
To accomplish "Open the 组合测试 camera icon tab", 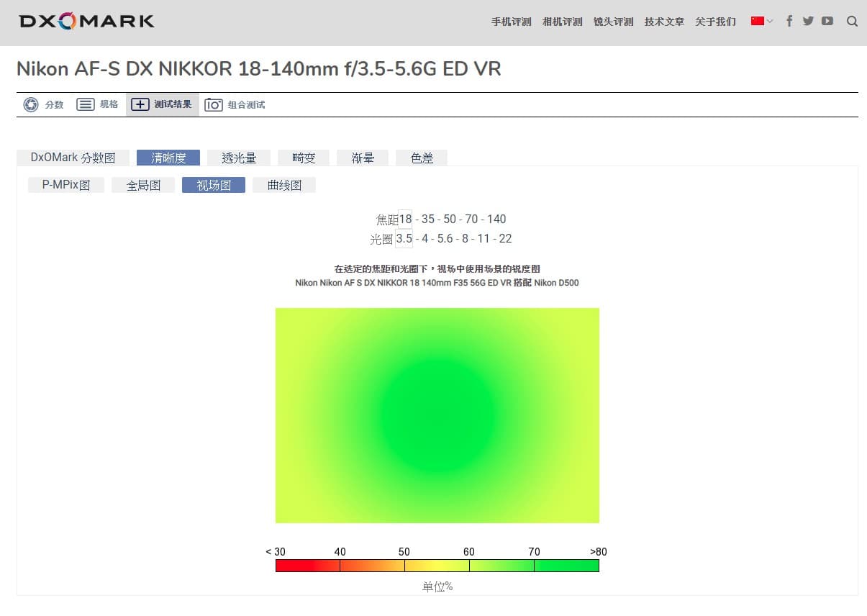I will 214,105.
